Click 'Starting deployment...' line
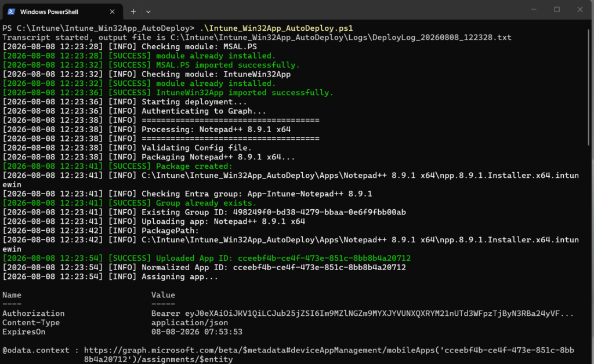Viewport: 594px width, 364px height. (125, 102)
